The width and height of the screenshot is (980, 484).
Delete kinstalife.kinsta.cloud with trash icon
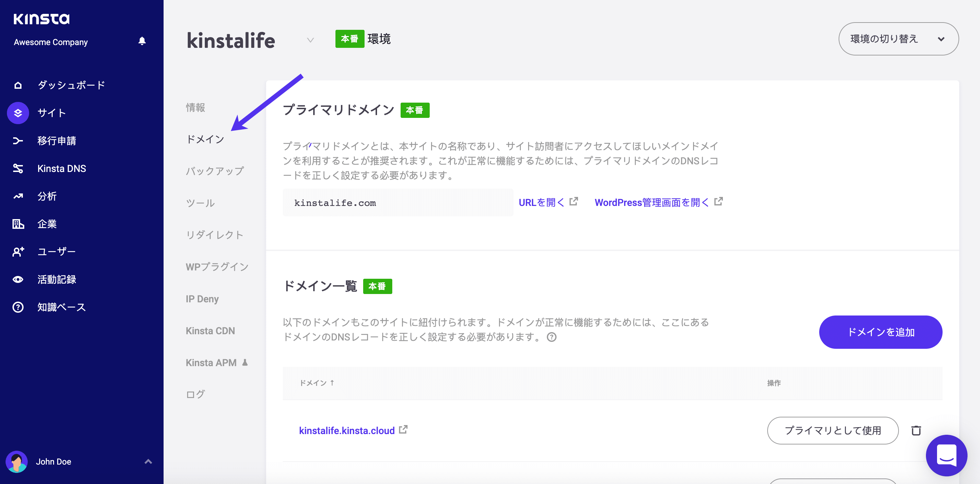pyautogui.click(x=916, y=430)
